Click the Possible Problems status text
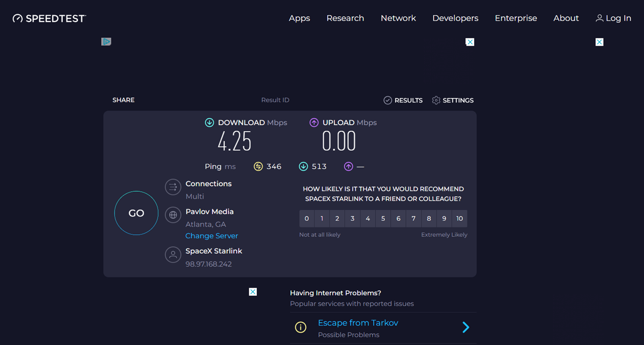The width and height of the screenshot is (644, 345). (349, 335)
